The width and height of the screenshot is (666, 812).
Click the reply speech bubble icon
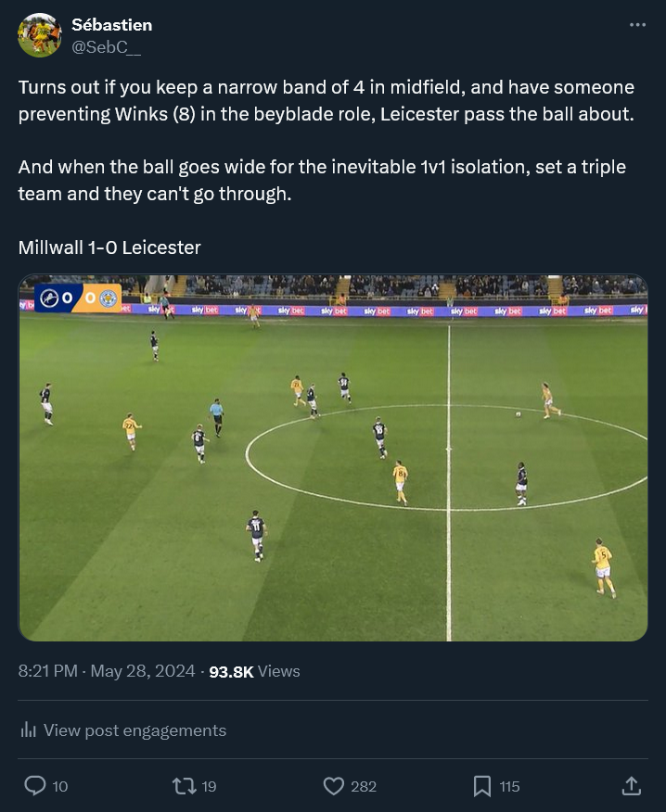pos(34,786)
